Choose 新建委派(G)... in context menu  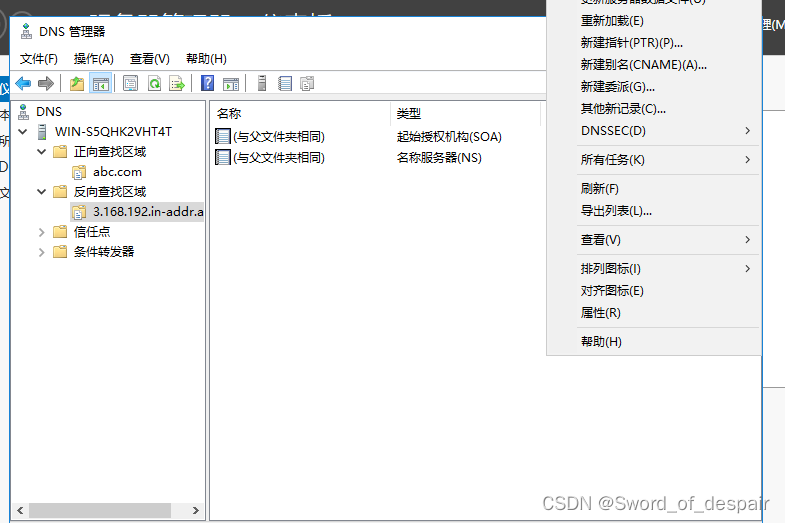pyautogui.click(x=654, y=87)
